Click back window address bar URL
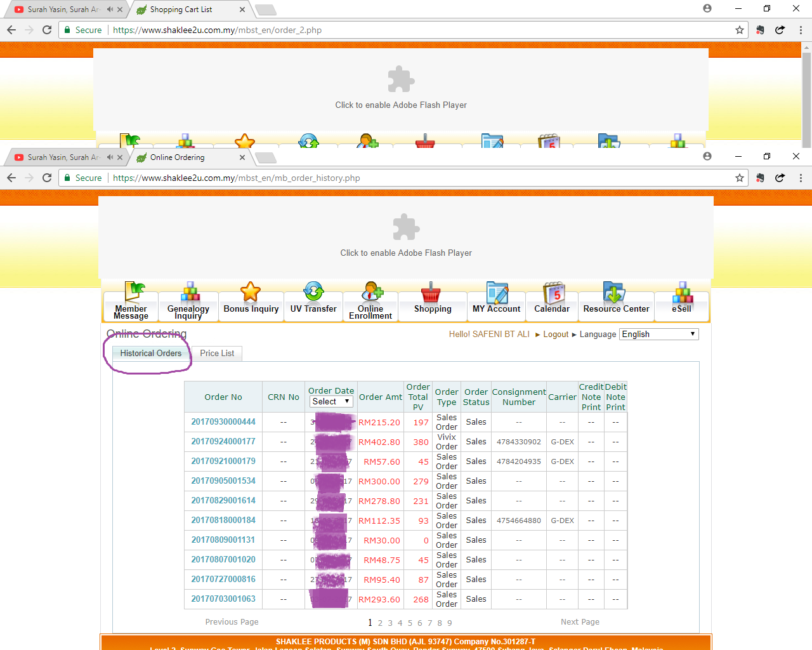 coord(217,30)
